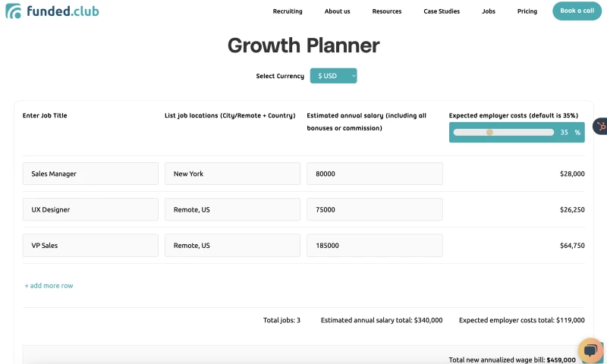The width and height of the screenshot is (607, 364).
Task: Click the Book a call button
Action: point(577,11)
